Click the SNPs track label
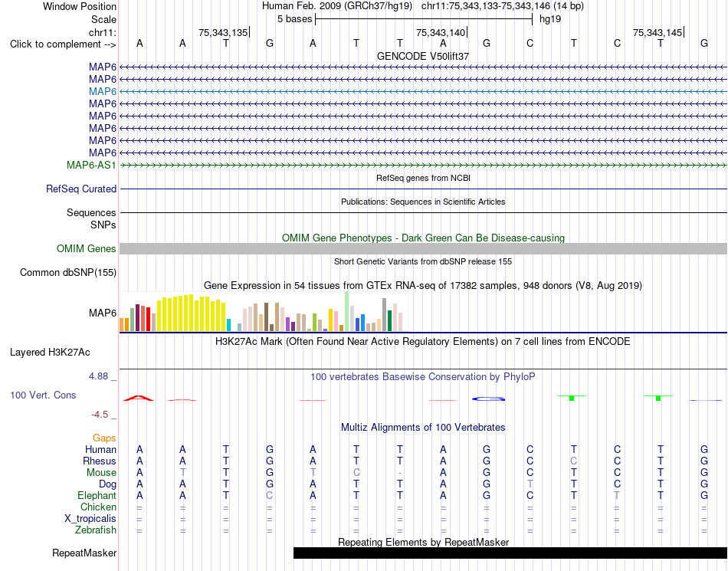 (x=103, y=225)
